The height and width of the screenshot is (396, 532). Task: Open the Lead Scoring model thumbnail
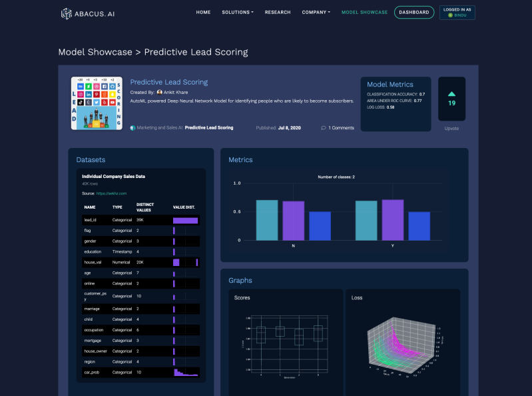tap(97, 103)
